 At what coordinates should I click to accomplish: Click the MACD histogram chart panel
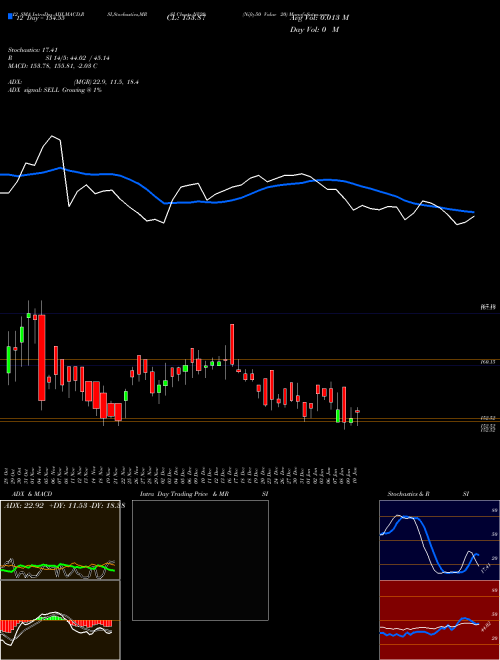(x=60, y=620)
